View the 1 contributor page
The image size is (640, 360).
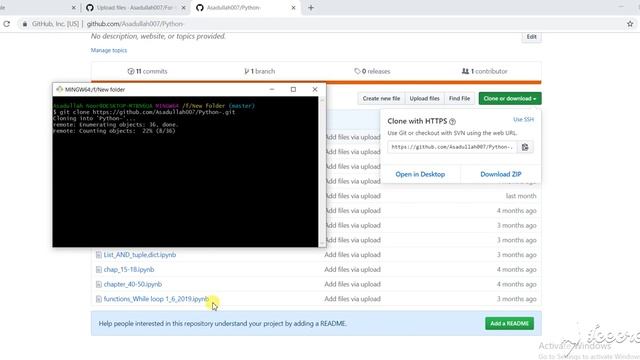point(484,71)
